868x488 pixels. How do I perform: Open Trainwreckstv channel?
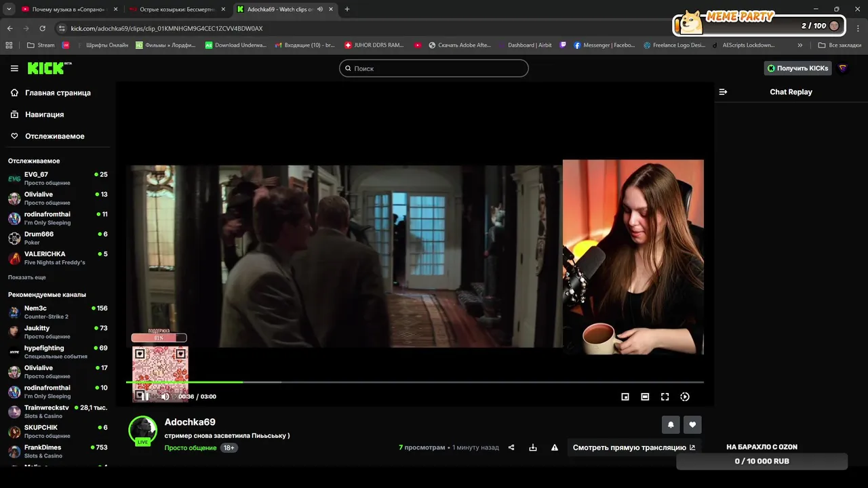coord(58,411)
